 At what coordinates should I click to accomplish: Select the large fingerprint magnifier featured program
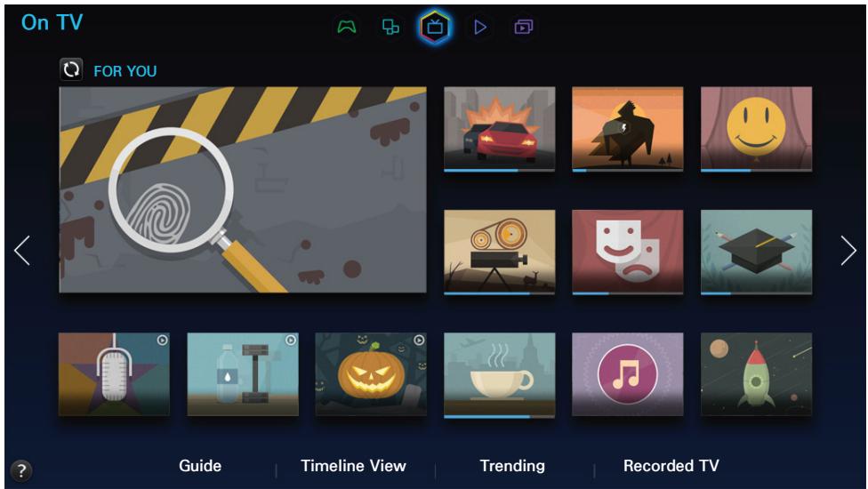tap(243, 189)
